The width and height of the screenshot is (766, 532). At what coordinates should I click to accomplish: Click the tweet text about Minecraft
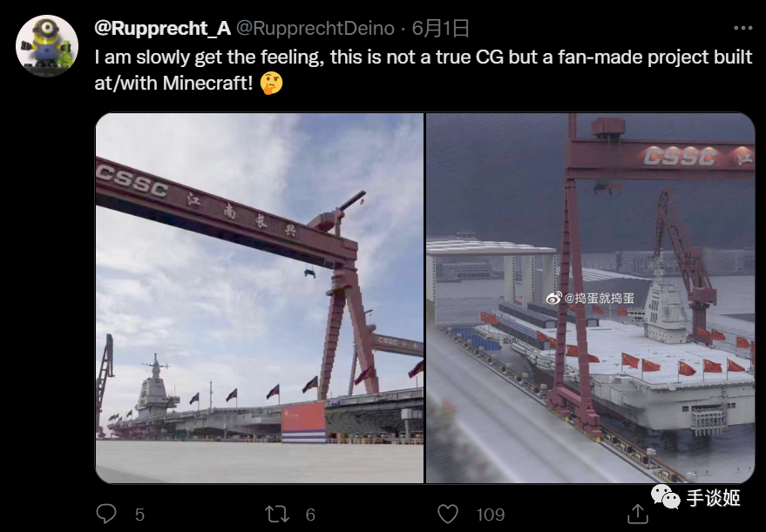(x=423, y=70)
